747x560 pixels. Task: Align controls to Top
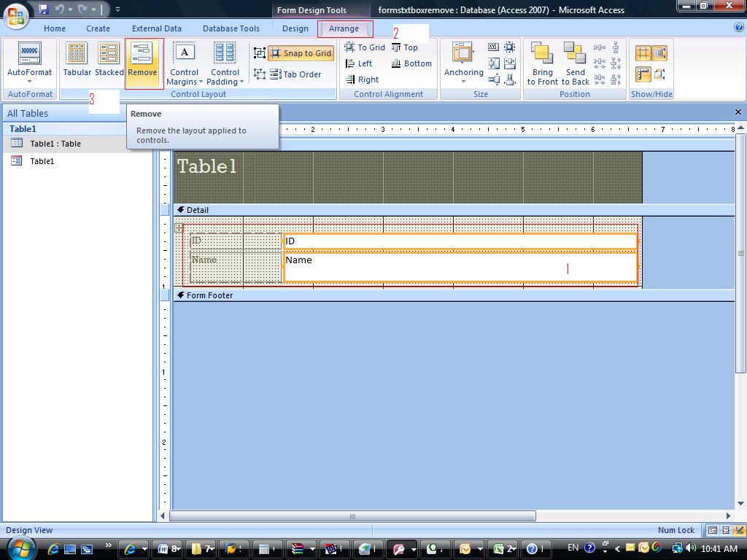pyautogui.click(x=404, y=47)
